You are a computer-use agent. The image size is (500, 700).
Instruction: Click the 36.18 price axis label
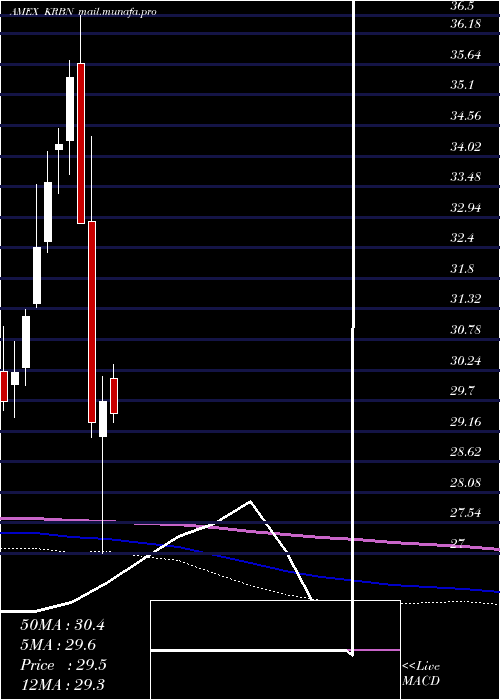465,24
